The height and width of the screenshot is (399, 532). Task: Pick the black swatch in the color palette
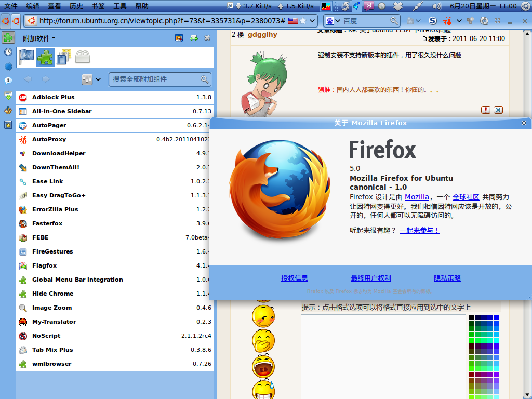(x=471, y=317)
